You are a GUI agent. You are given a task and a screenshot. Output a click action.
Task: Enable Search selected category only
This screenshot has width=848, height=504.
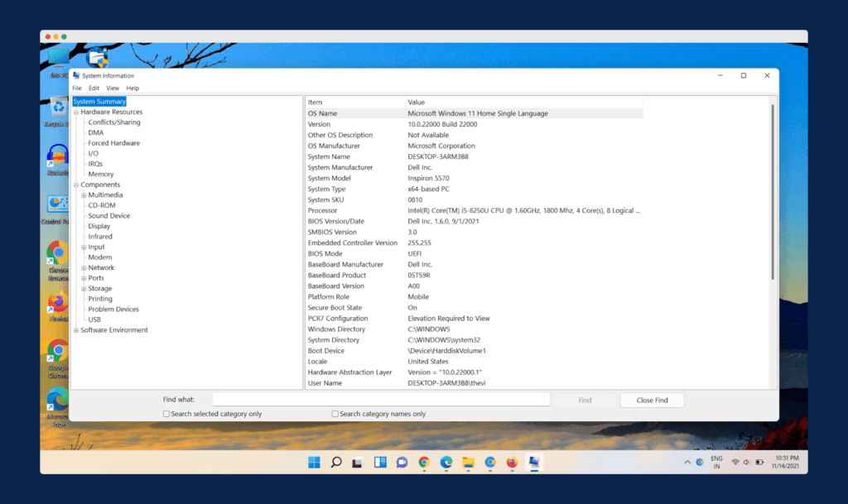166,412
